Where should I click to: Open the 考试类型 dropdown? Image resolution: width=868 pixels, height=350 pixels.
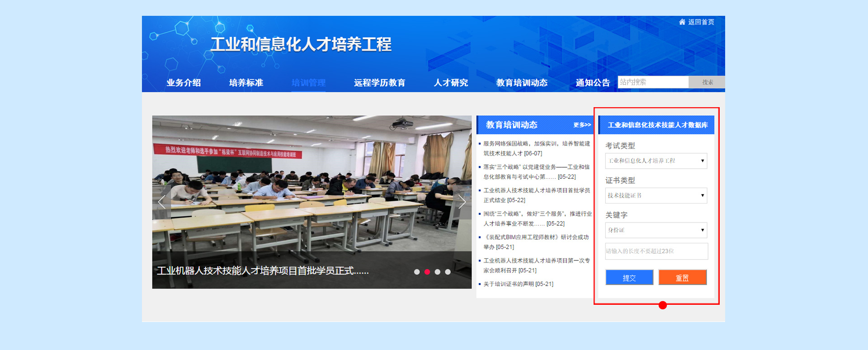pyautogui.click(x=656, y=161)
